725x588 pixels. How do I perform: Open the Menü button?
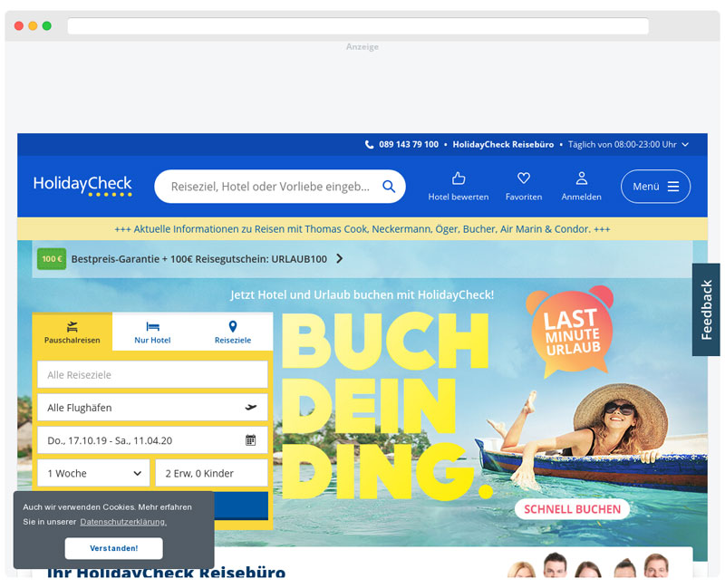(655, 187)
